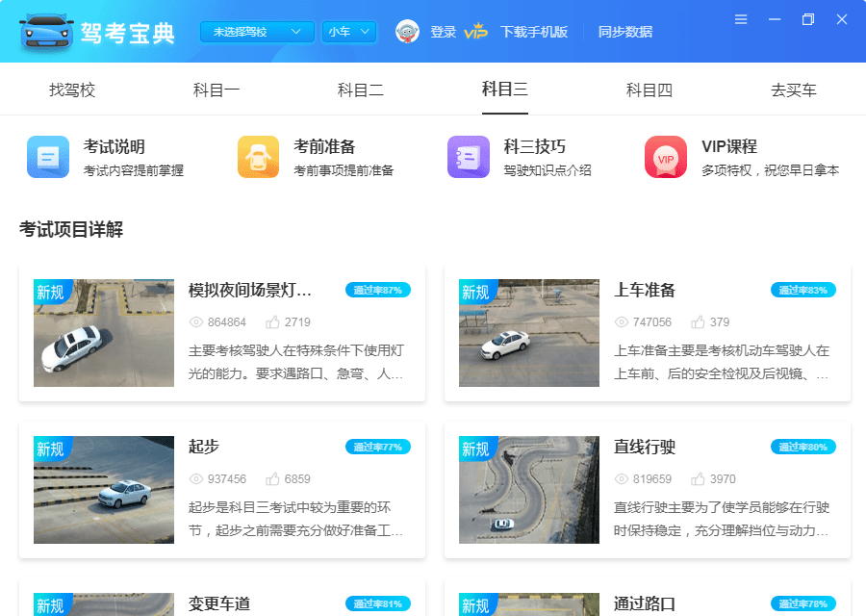This screenshot has width=866, height=616.
Task: Click the 驾驶知识点介绍 subtitle
Action: pos(548,170)
